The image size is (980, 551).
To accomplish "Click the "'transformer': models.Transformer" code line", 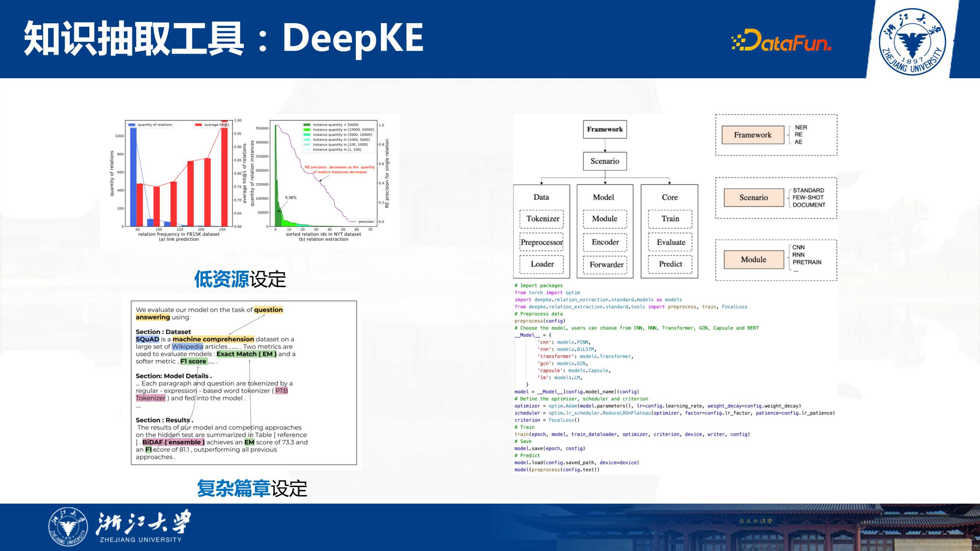I will pos(585,356).
